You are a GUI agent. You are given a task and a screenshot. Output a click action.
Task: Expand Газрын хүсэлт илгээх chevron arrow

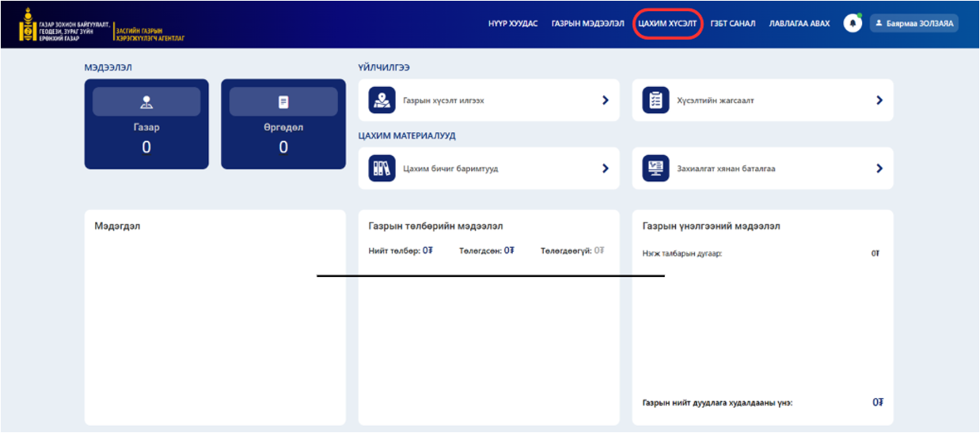(606, 101)
